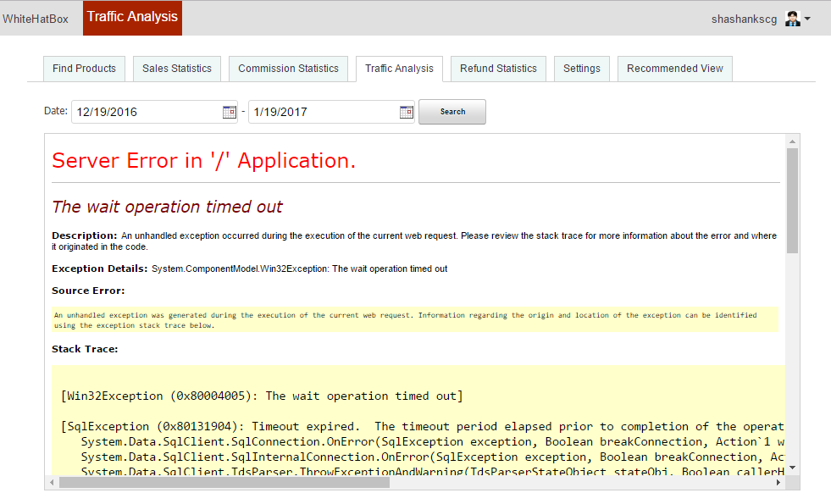This screenshot has height=504, width=831.
Task: Select the Commission Statistics tab
Action: (288, 69)
